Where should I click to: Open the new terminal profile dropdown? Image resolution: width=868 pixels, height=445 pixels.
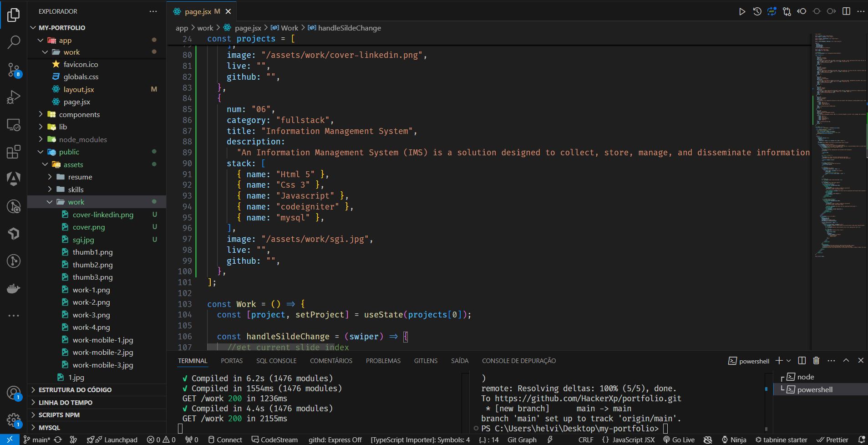[789, 361]
